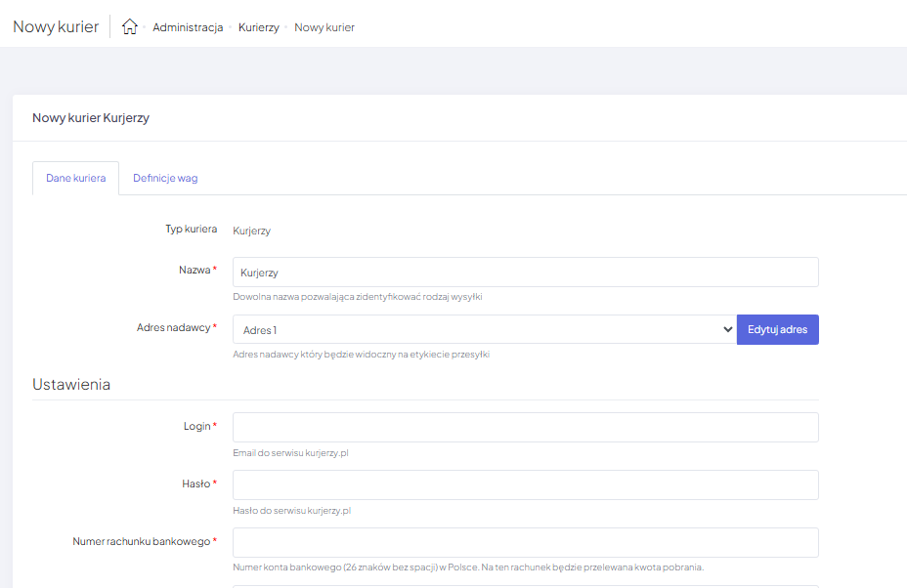
Task: Switch to the Dane kuriera tab
Action: (76, 178)
